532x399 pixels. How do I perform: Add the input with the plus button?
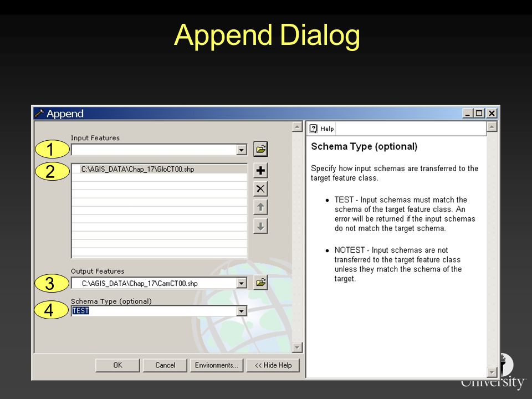coord(260,170)
